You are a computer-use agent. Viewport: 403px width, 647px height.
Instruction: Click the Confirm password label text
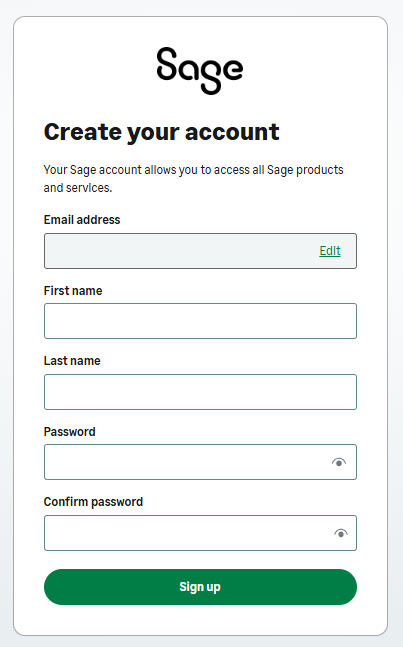[x=93, y=502]
